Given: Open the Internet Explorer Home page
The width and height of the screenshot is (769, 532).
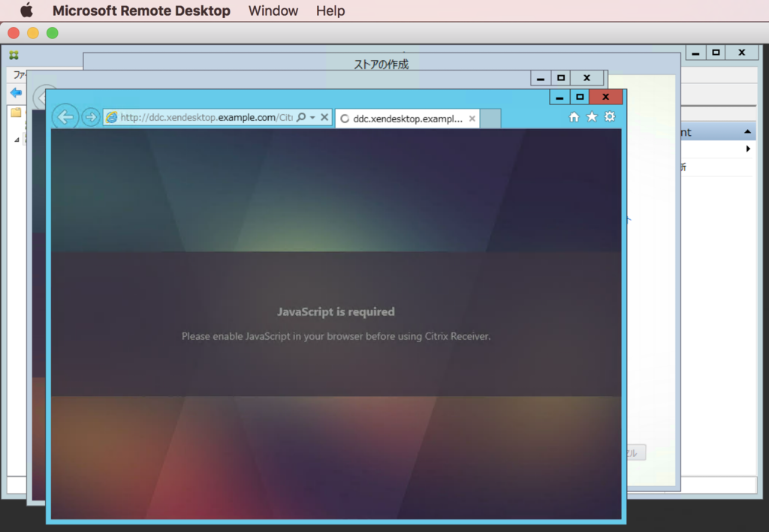Looking at the screenshot, I should coord(574,116).
